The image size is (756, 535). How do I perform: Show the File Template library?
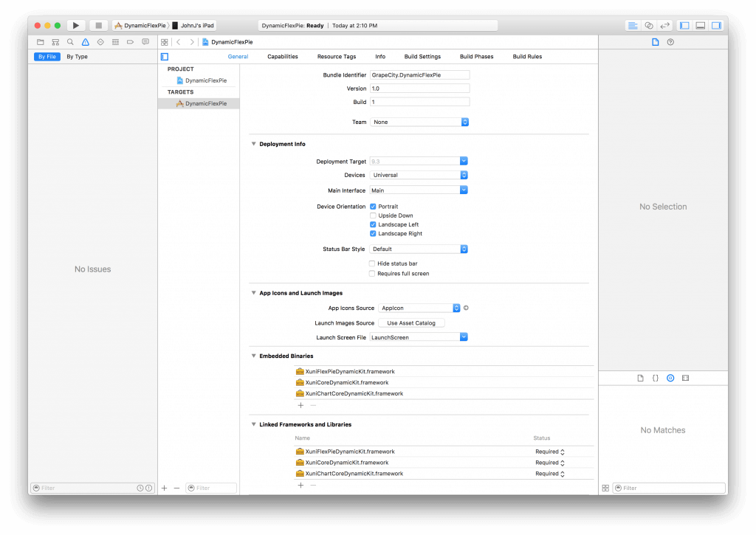[640, 379]
